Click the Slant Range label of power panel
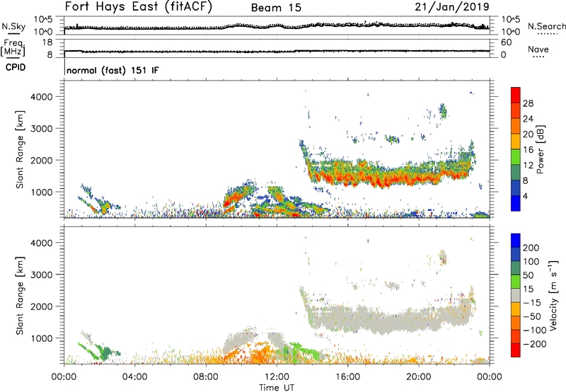Screen dimensions: 566x392 point(20,149)
